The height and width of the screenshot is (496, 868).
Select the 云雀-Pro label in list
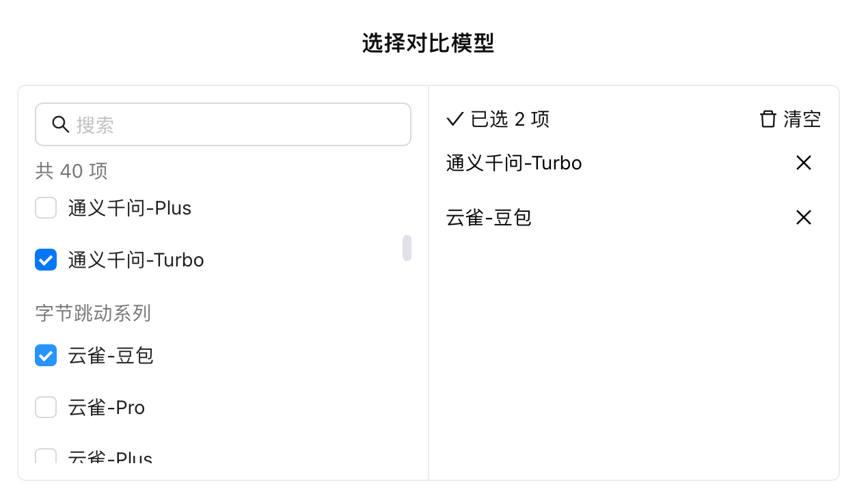(107, 407)
